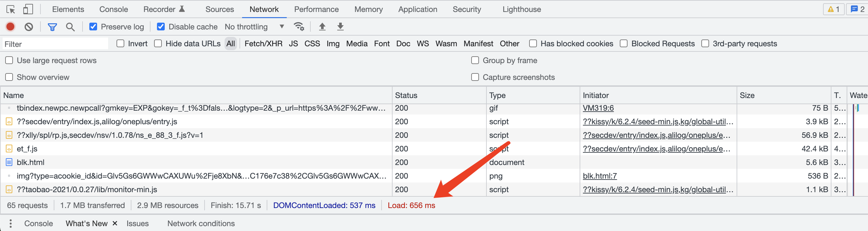
Task: Open the VM319:6 initiator link
Action: coord(598,108)
